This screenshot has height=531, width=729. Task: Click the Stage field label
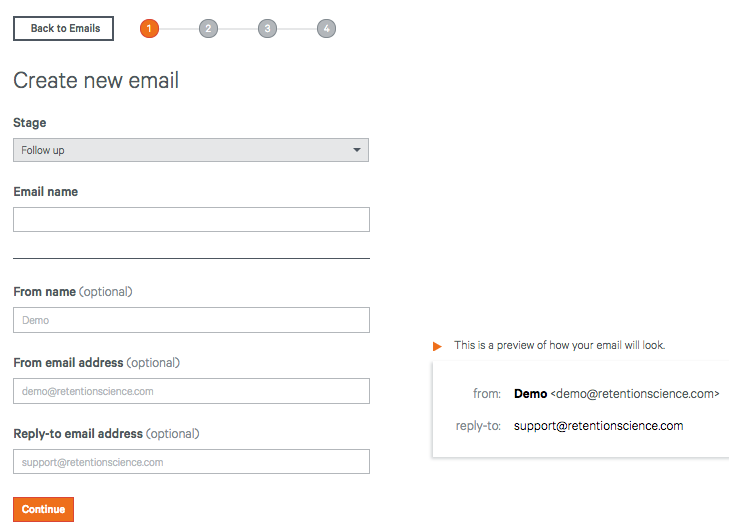coord(30,123)
